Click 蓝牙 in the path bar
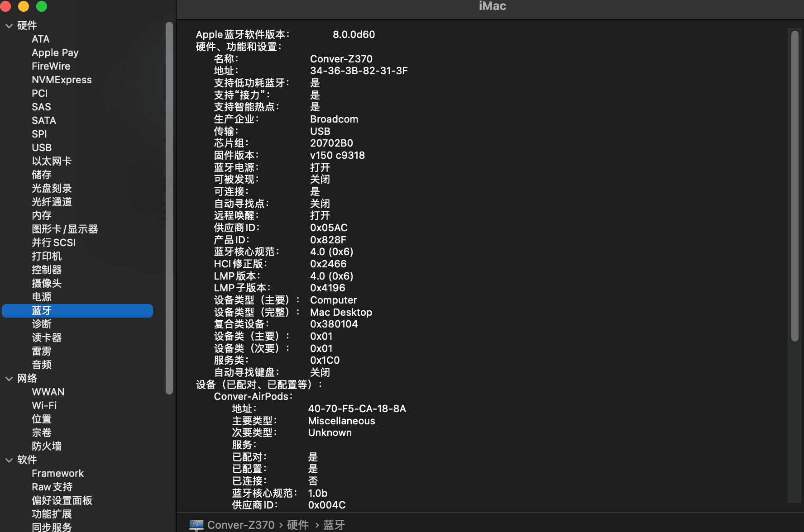Viewport: 804px width, 532px height. point(334,525)
